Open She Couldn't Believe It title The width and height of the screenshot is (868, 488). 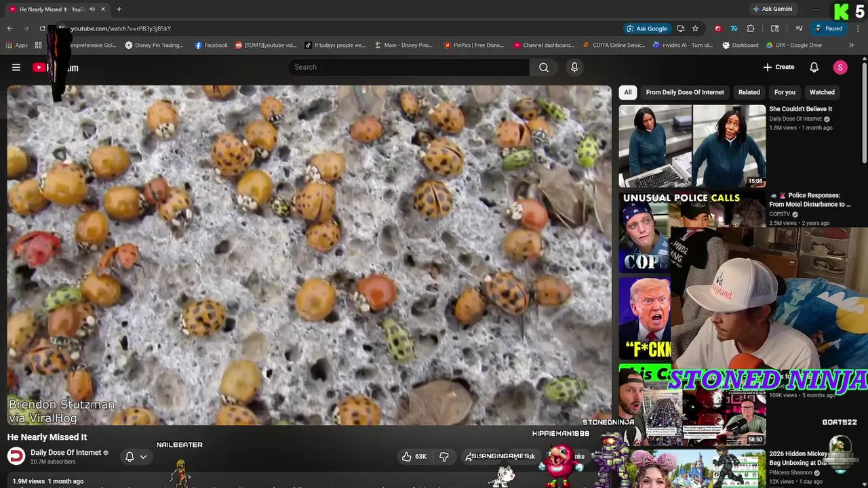point(800,109)
